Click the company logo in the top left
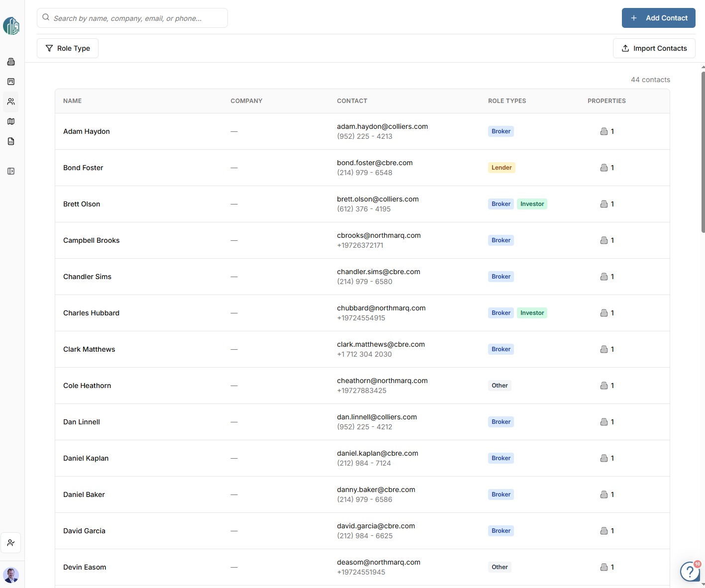The width and height of the screenshot is (705, 588). click(x=11, y=26)
